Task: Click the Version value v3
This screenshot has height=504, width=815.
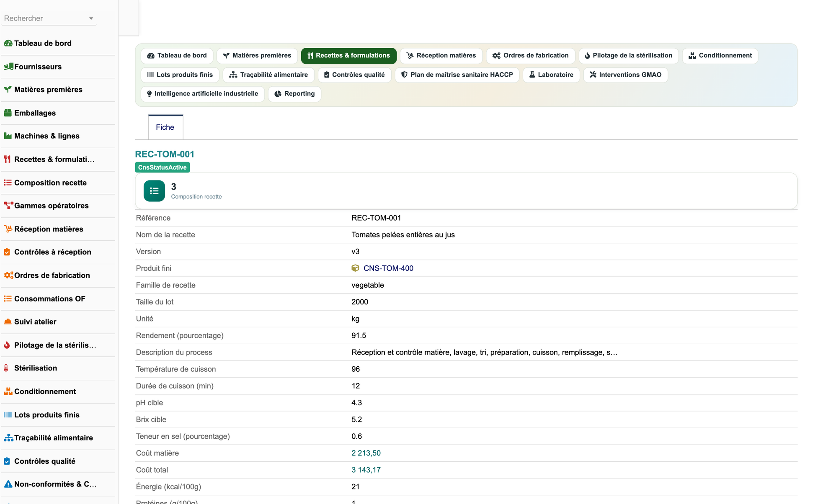Action: click(x=356, y=252)
